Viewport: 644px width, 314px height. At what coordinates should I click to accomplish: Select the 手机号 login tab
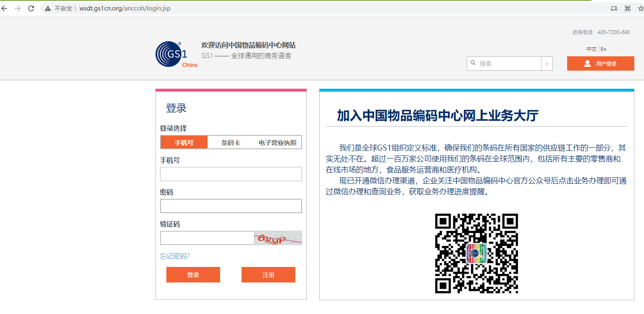click(184, 142)
